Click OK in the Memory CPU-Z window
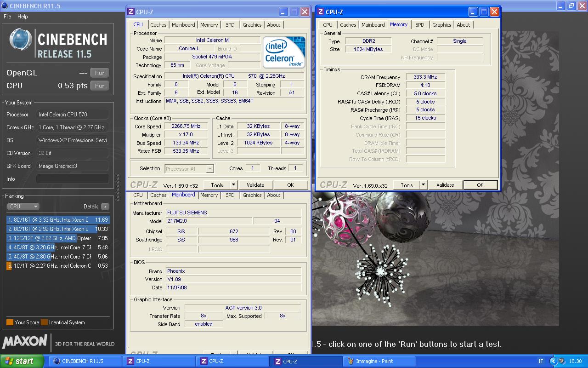 480,185
